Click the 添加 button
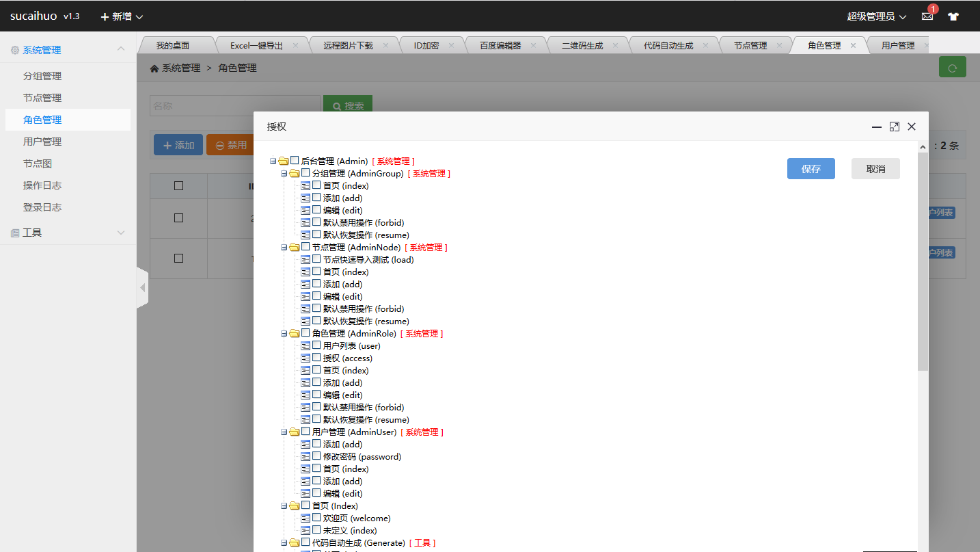 click(178, 145)
